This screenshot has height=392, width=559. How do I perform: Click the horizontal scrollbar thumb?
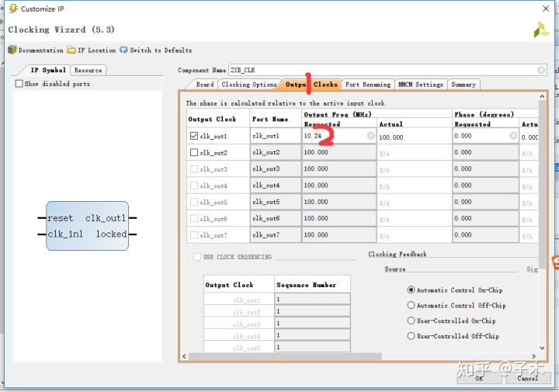285,356
